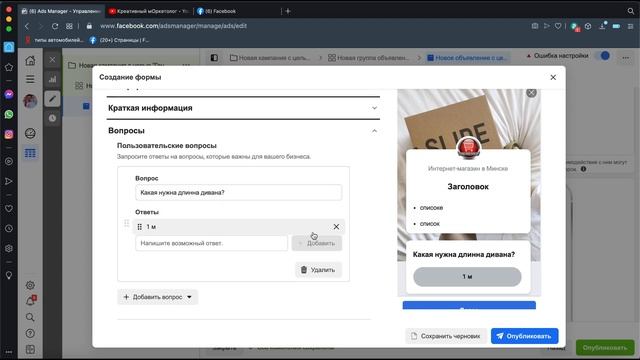Image resolution: width=640 pixels, height=360 pixels.
Task: Open the 'типы автомобилей' bookmark
Action: (54, 40)
